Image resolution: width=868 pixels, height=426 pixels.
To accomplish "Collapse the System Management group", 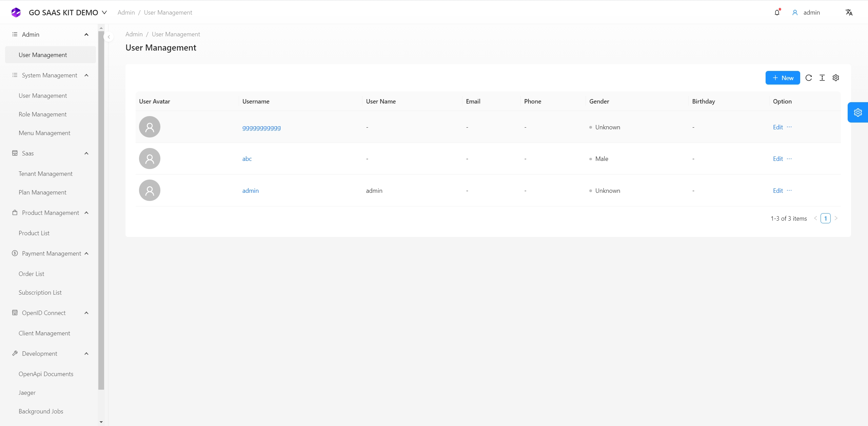I will pos(86,75).
